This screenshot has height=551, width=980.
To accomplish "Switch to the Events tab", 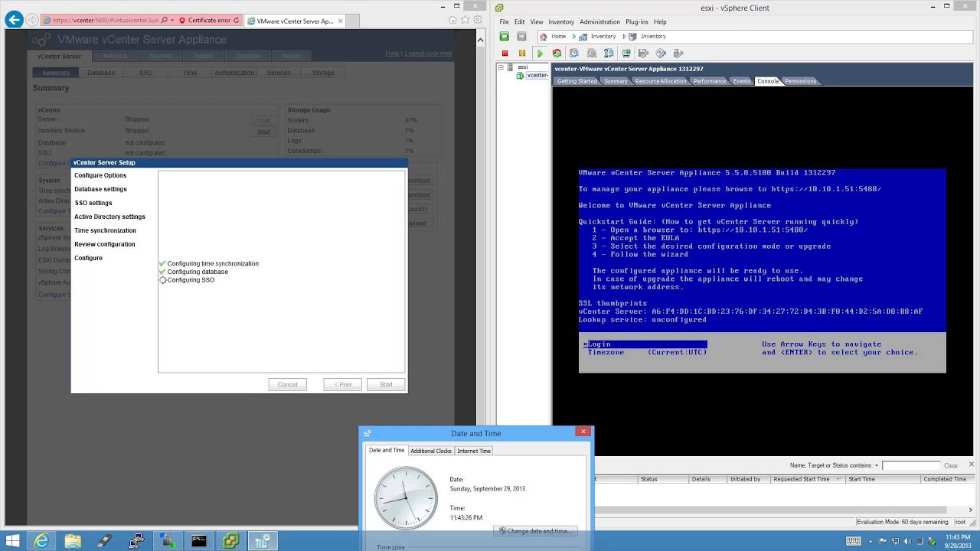I will click(x=742, y=81).
